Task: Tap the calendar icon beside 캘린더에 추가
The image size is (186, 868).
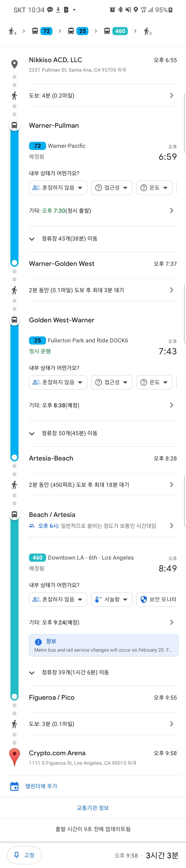Action: 14,786
